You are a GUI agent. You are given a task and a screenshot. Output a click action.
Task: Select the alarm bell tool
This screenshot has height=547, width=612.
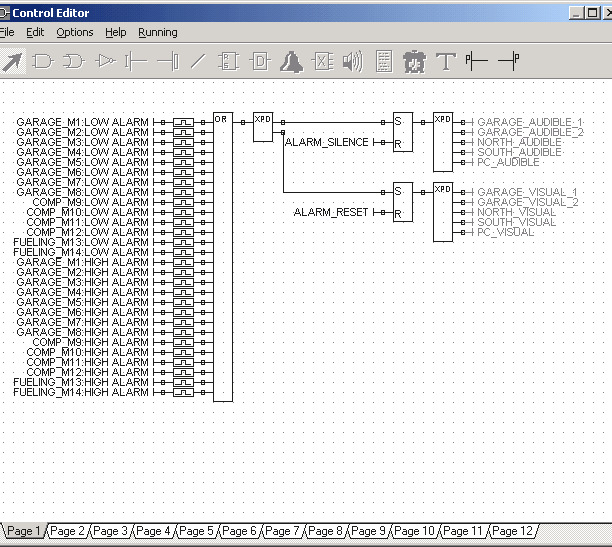(x=292, y=62)
